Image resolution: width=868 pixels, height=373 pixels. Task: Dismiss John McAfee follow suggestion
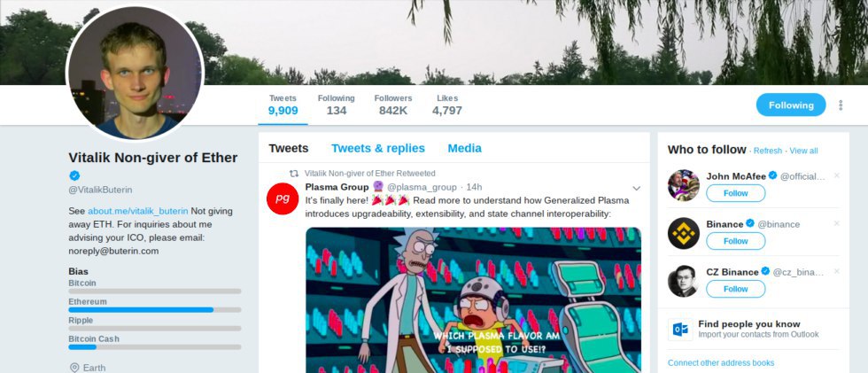pos(836,175)
